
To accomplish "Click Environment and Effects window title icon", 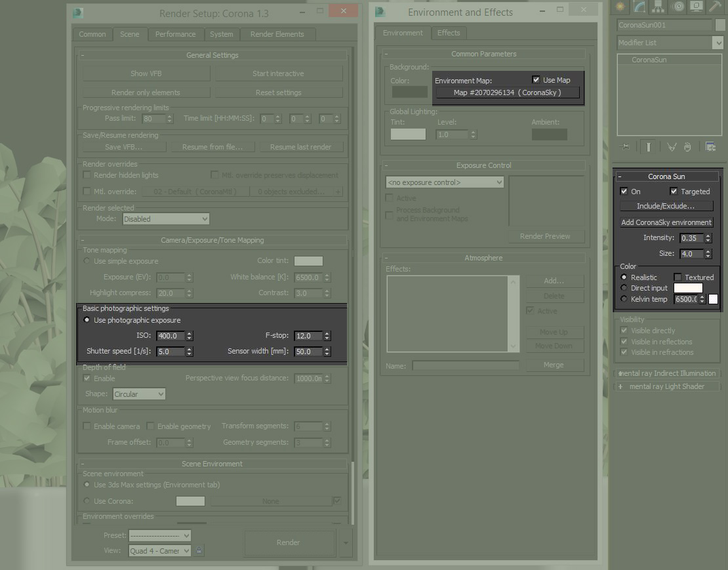I will [x=380, y=12].
